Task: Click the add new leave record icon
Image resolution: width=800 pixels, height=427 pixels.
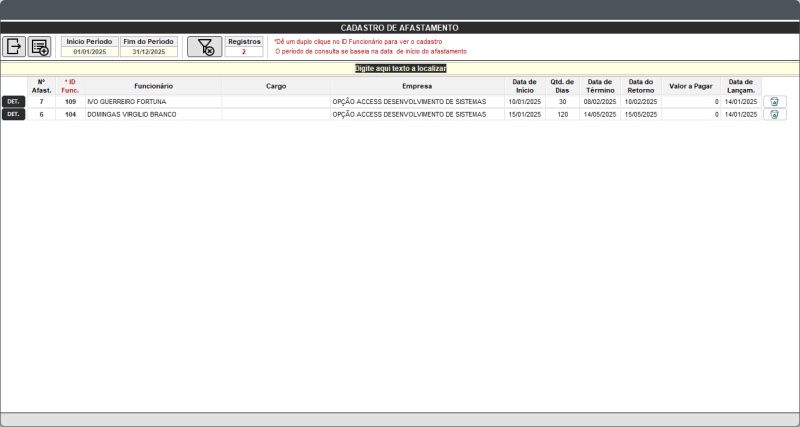Action: coord(39,46)
